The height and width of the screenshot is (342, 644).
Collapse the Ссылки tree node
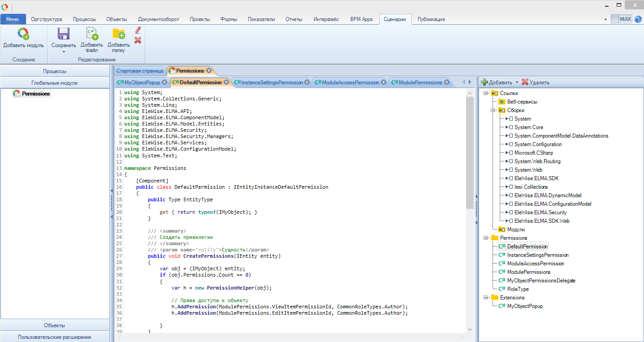485,93
